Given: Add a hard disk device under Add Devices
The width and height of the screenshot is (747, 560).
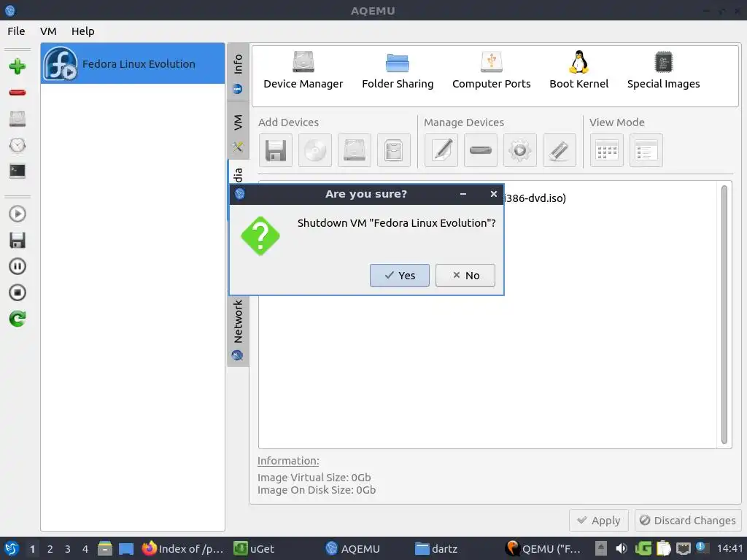Looking at the screenshot, I should tap(355, 150).
